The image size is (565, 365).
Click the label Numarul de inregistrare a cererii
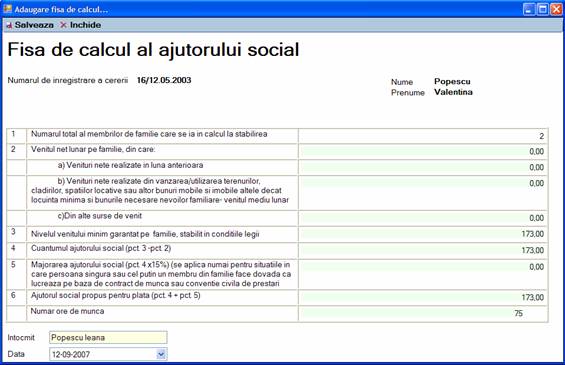pyautogui.click(x=68, y=80)
